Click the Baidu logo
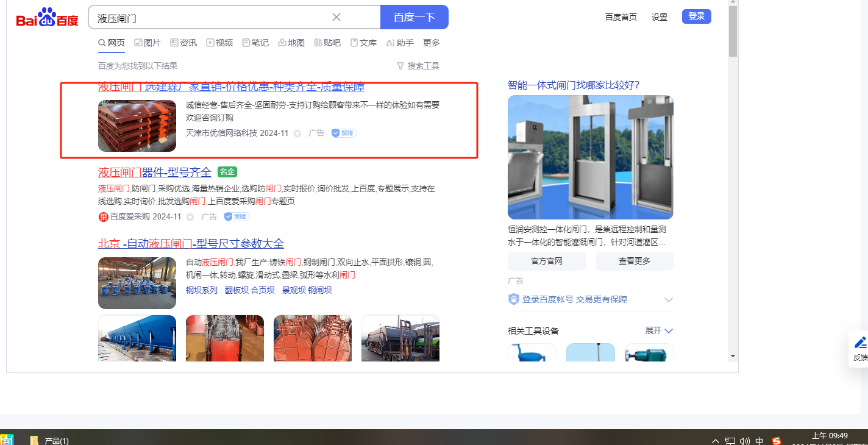Viewport: 868px width, 445px height. coord(48,18)
